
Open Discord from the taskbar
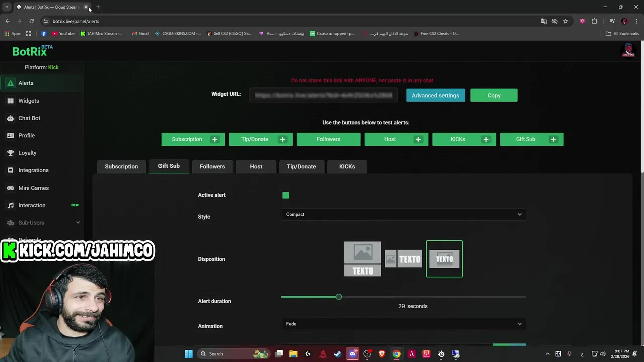[352, 354]
